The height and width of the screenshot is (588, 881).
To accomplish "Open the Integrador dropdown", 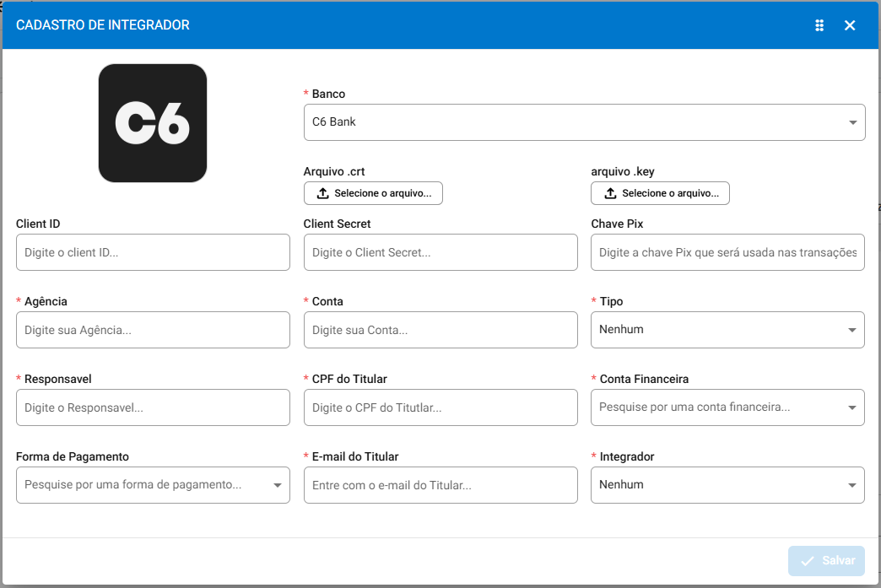I will [x=727, y=485].
